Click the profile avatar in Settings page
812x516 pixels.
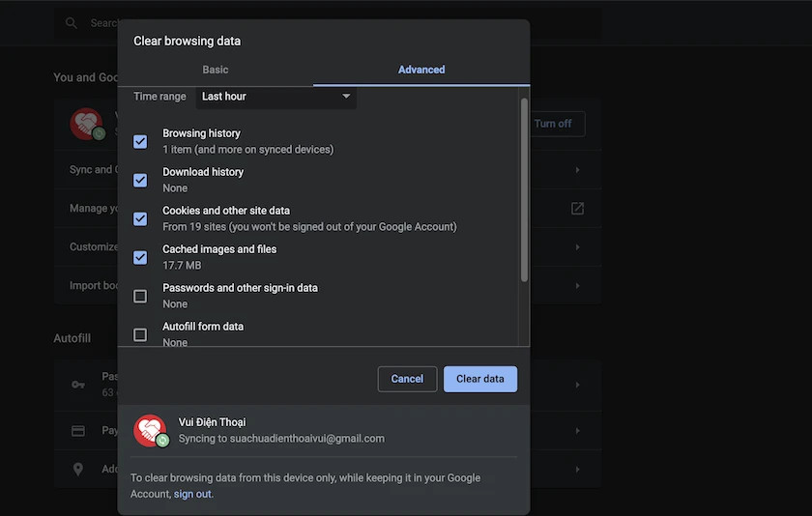87,125
